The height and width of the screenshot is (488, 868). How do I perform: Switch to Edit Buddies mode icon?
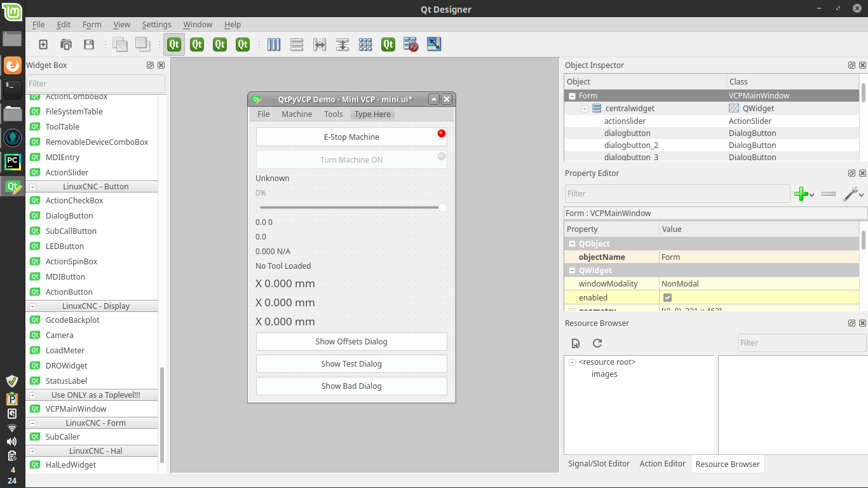[x=220, y=44]
